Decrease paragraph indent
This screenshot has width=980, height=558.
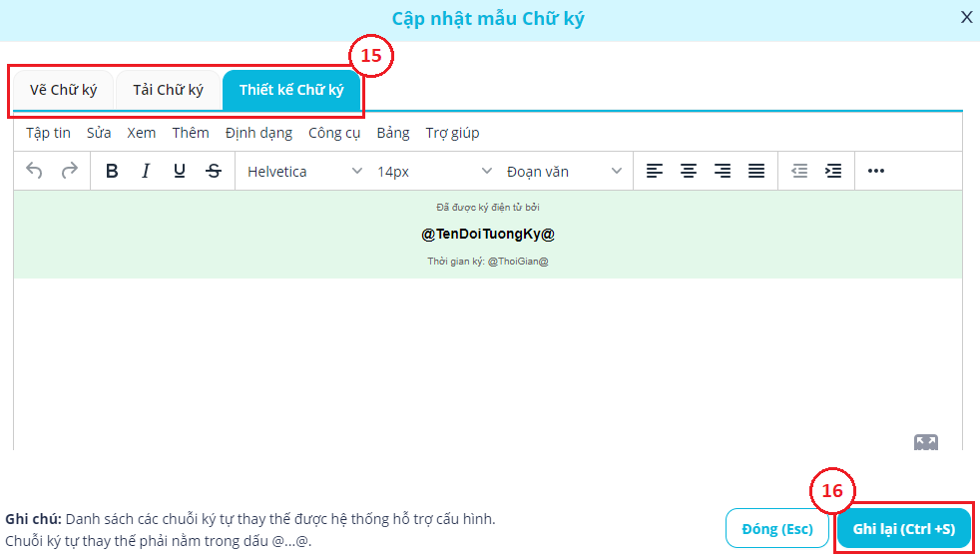[799, 171]
